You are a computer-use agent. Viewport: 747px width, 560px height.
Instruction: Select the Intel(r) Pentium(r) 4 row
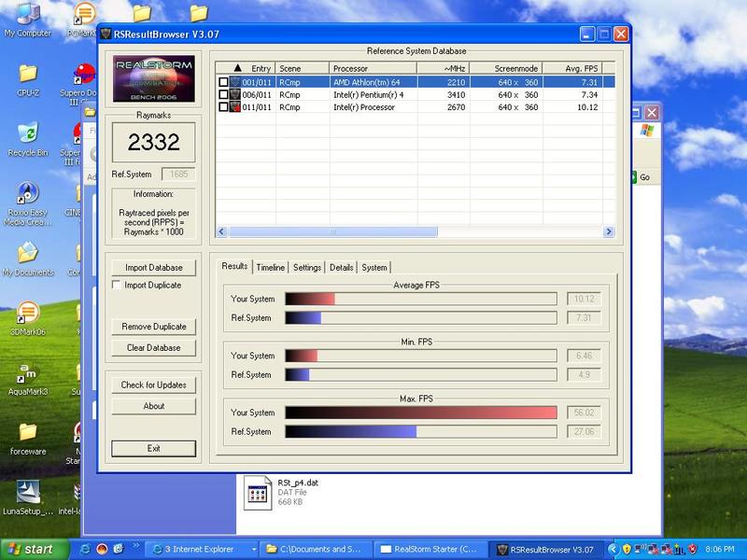click(x=415, y=94)
